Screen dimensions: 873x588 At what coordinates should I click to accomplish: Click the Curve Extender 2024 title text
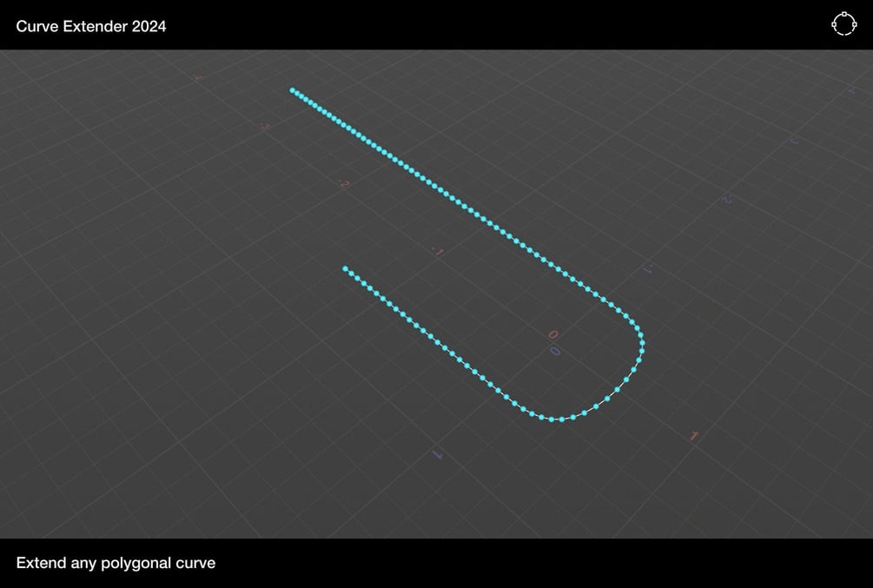[x=89, y=26]
